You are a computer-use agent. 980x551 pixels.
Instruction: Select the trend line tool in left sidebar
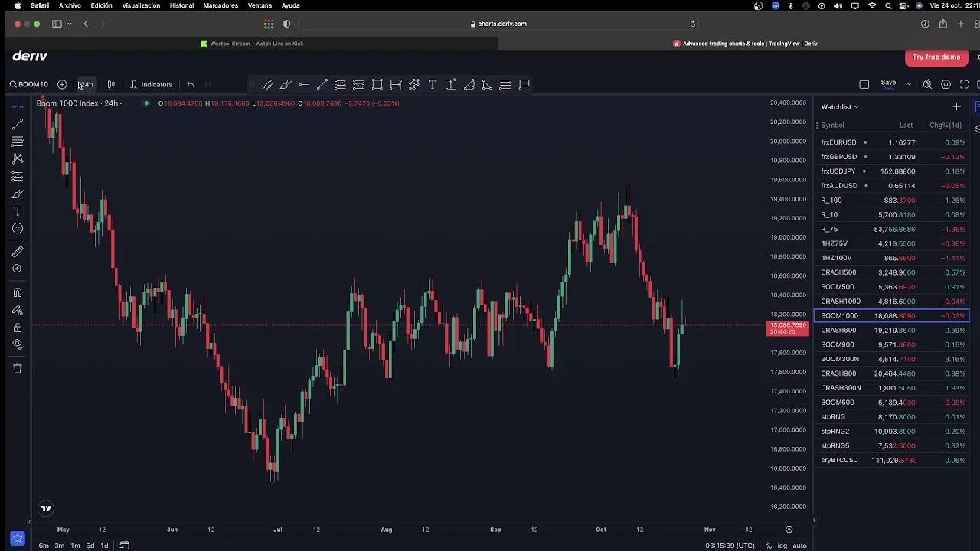[18, 123]
